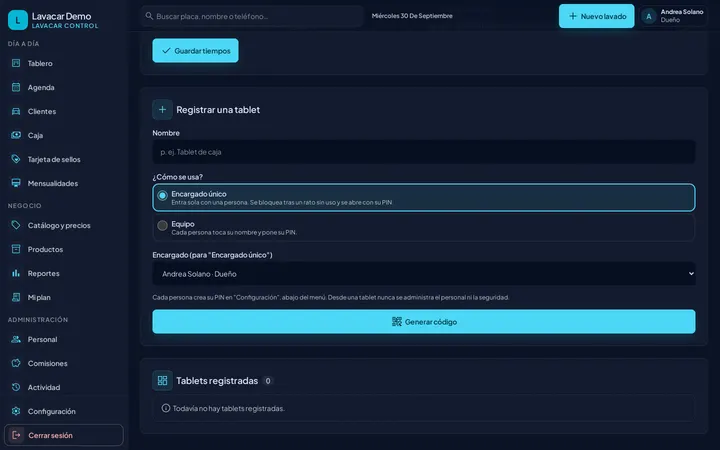Click the Cerrar sesión logout icon
This screenshot has width=720, height=450.
coord(16,435)
